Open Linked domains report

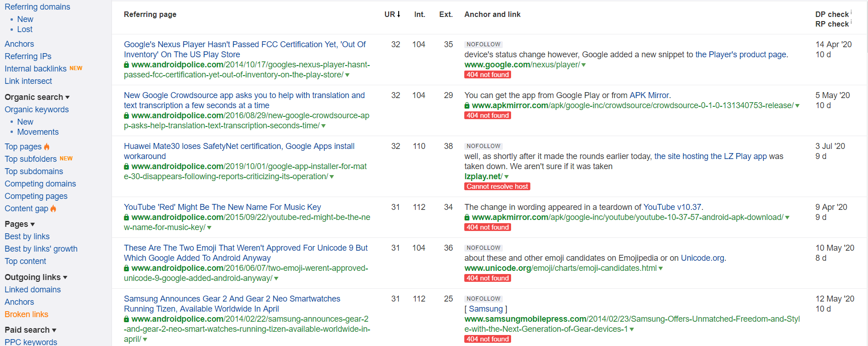click(33, 290)
